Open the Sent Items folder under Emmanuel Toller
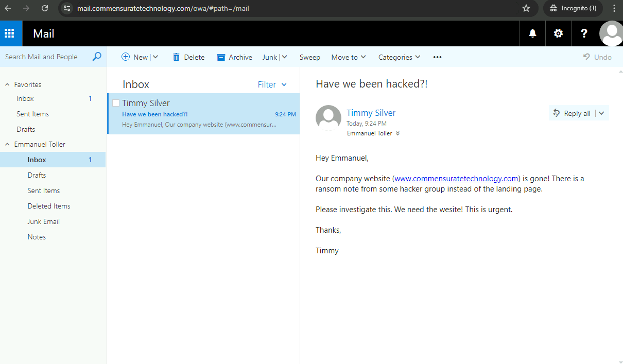Screen dimensions: 623x364 (x=44, y=190)
